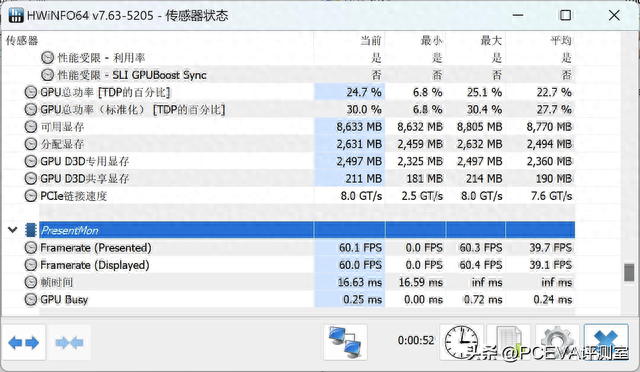This screenshot has width=640, height=372.
Task: Click the 最小 column header
Action: pos(431,40)
